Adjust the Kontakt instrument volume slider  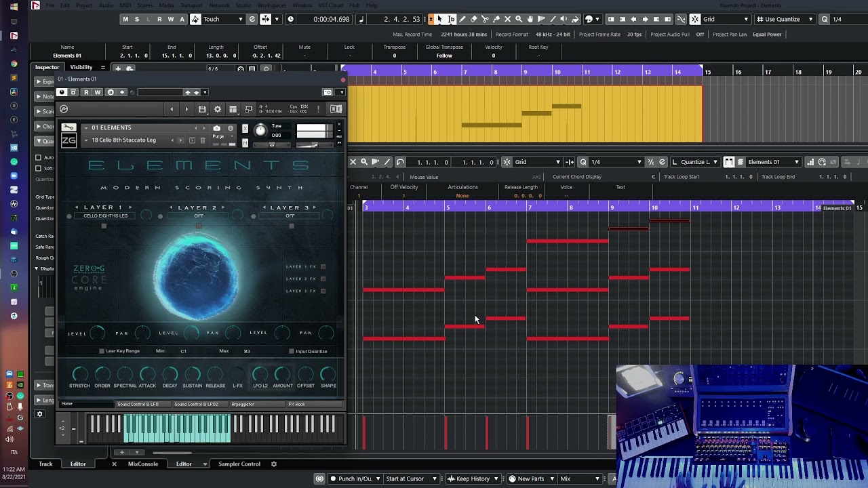pos(313,144)
